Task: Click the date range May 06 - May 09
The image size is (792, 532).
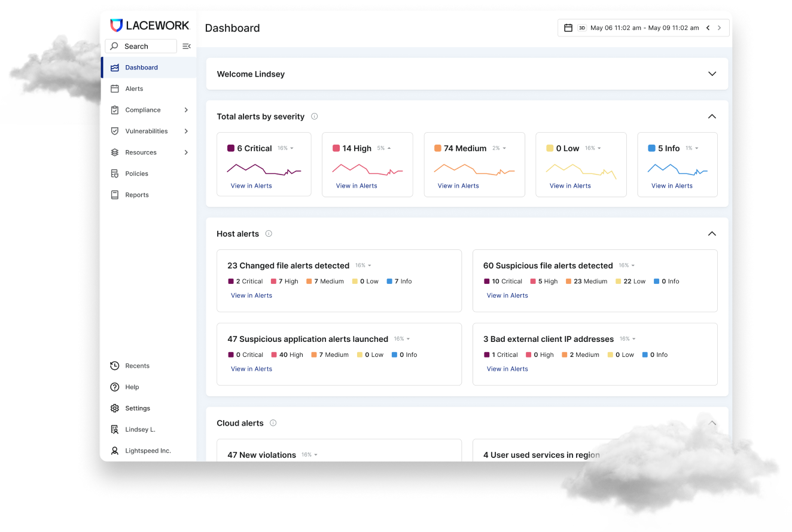Action: (x=644, y=27)
